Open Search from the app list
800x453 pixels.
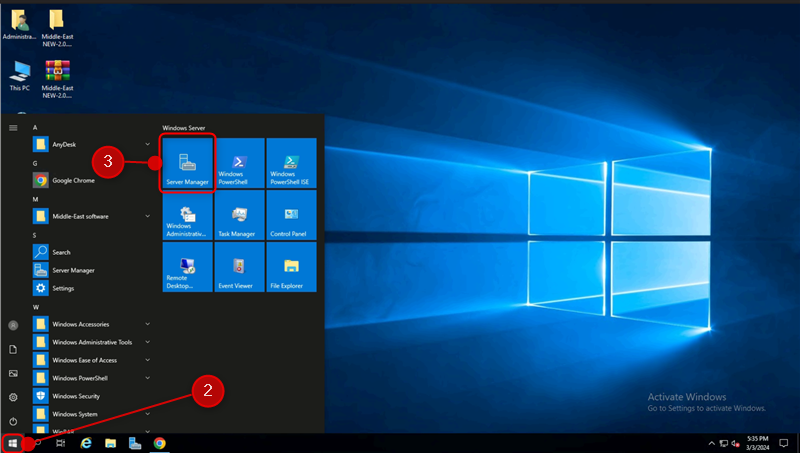point(92,252)
